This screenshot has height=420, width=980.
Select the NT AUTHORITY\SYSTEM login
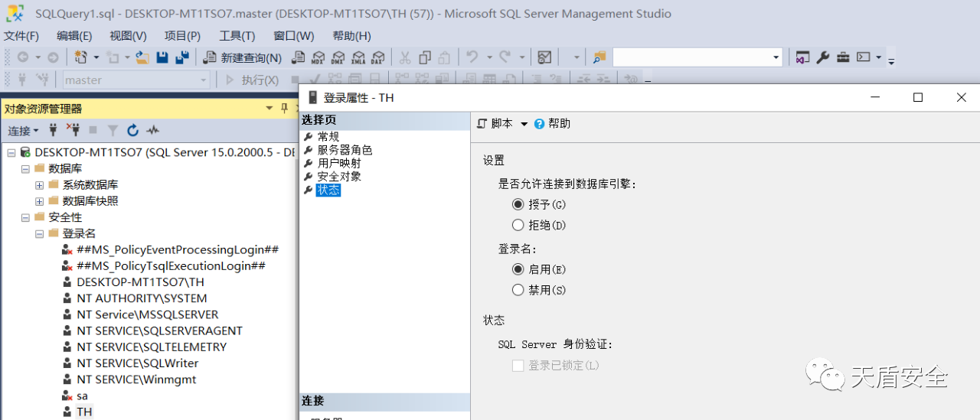point(142,298)
